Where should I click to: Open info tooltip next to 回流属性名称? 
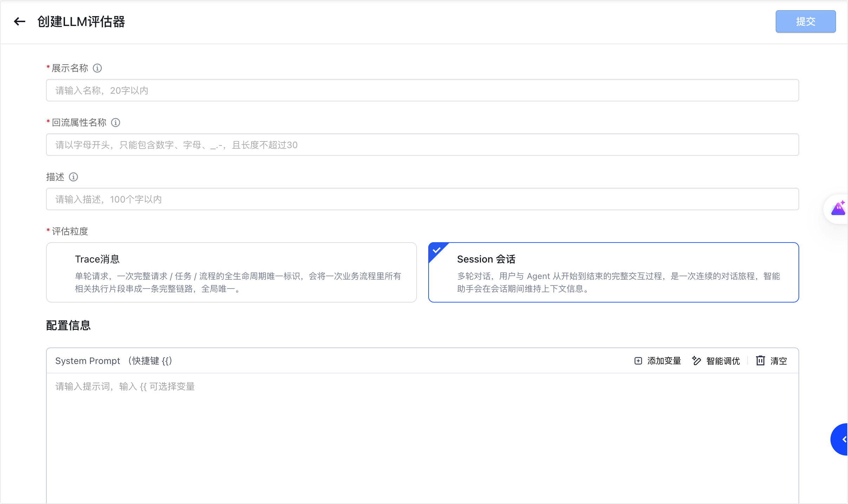[x=116, y=122]
